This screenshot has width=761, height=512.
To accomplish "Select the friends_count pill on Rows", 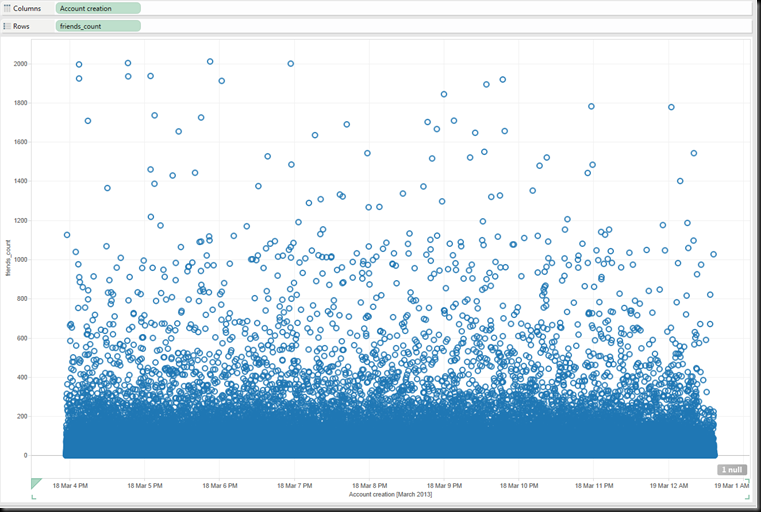I will point(98,26).
